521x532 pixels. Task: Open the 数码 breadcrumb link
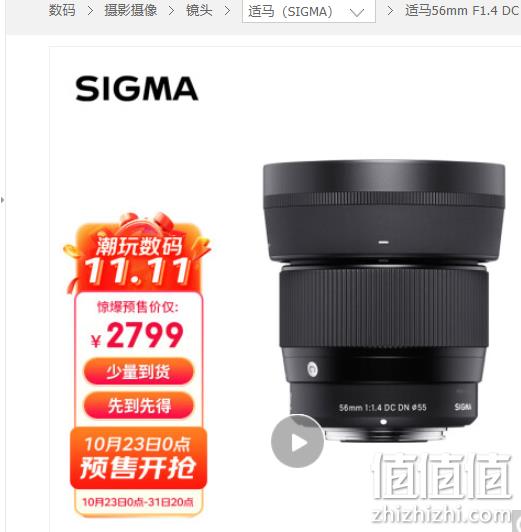62,10
